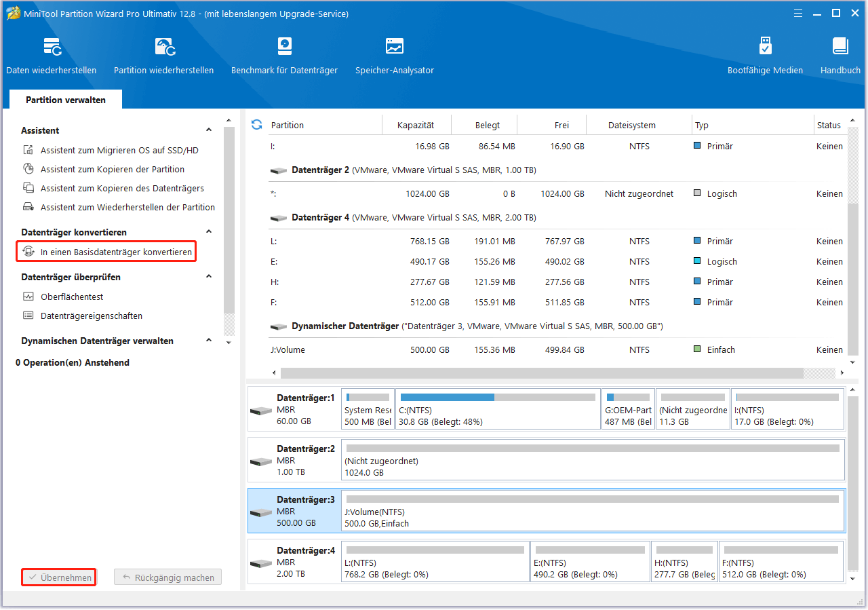Click the Rückgängig machen button
The height and width of the screenshot is (610, 868).
point(167,578)
